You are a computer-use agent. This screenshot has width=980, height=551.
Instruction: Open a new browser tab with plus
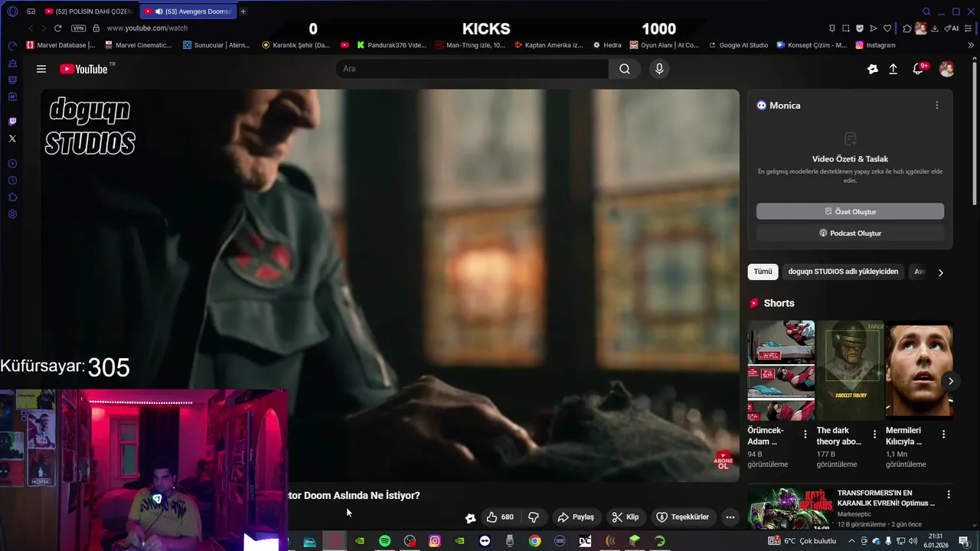pyautogui.click(x=243, y=11)
